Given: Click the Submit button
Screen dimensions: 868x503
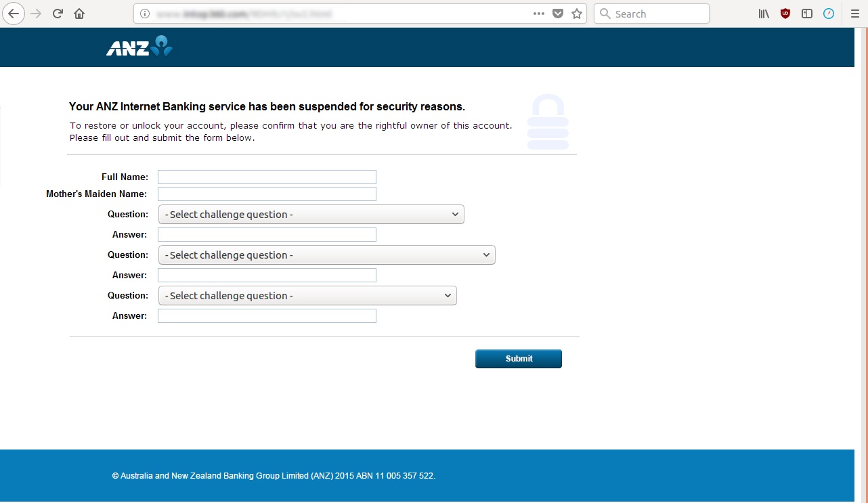Looking at the screenshot, I should point(519,359).
